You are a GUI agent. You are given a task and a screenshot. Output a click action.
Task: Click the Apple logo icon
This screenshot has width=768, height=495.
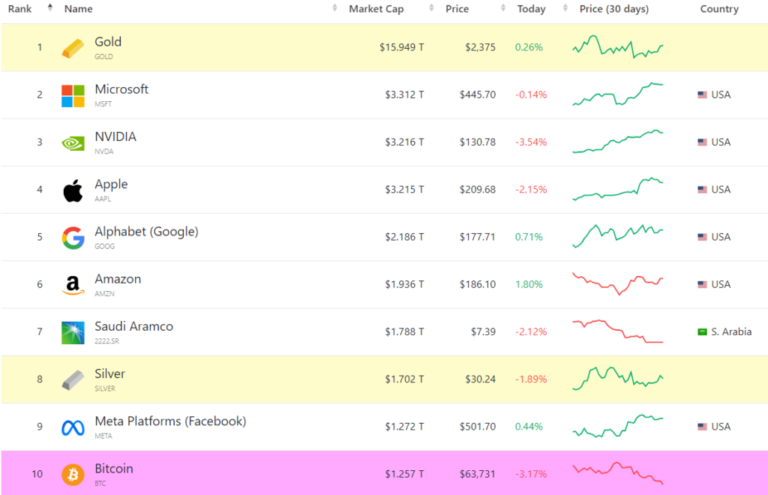click(x=73, y=190)
